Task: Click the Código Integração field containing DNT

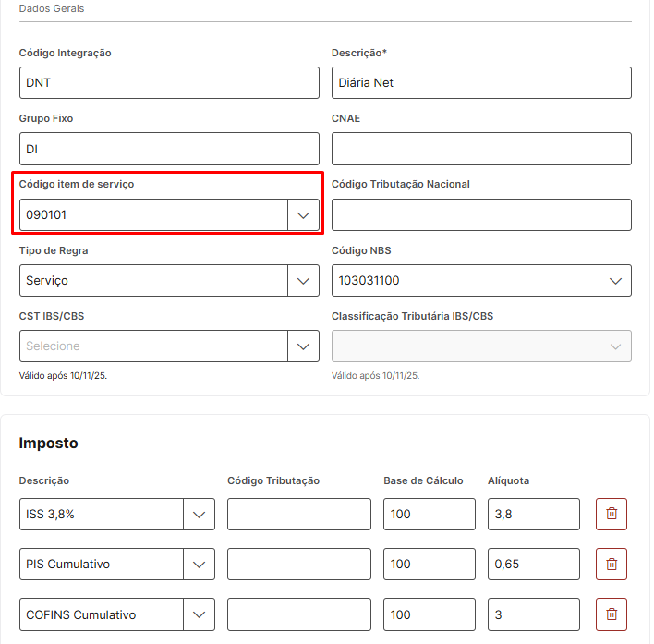Action: 169,83
